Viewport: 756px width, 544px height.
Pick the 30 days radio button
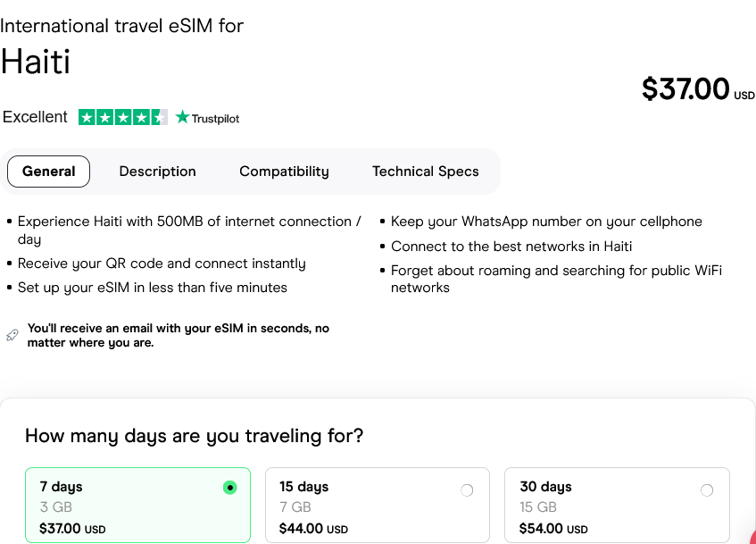pos(707,490)
